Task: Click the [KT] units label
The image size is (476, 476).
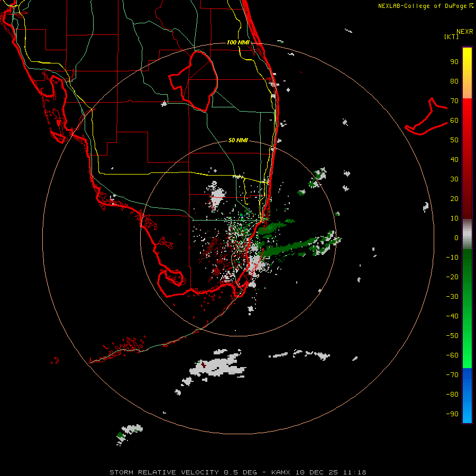Action: coord(452,36)
